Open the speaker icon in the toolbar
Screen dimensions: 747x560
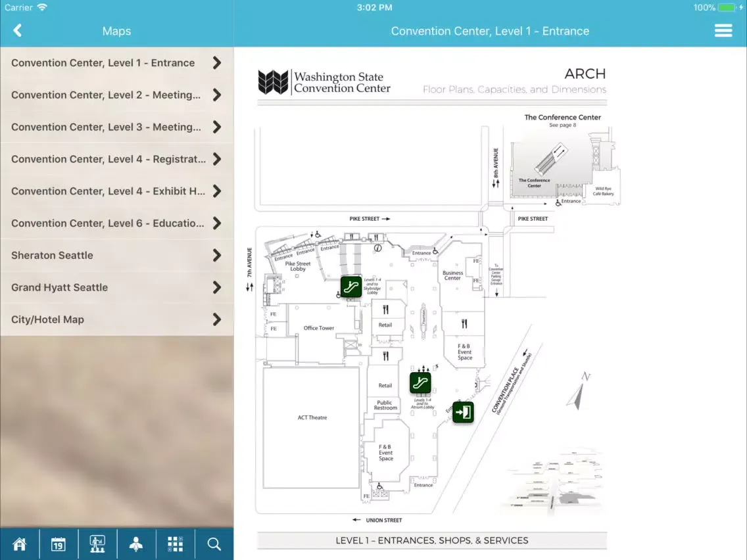136,544
